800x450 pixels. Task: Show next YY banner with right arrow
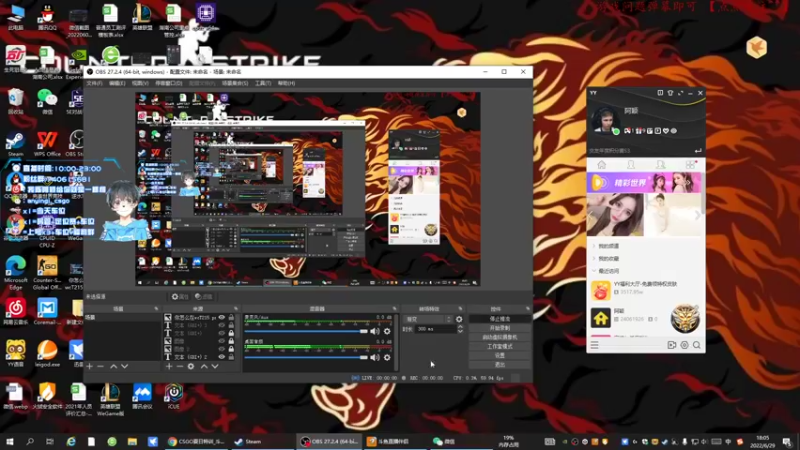coord(697,215)
